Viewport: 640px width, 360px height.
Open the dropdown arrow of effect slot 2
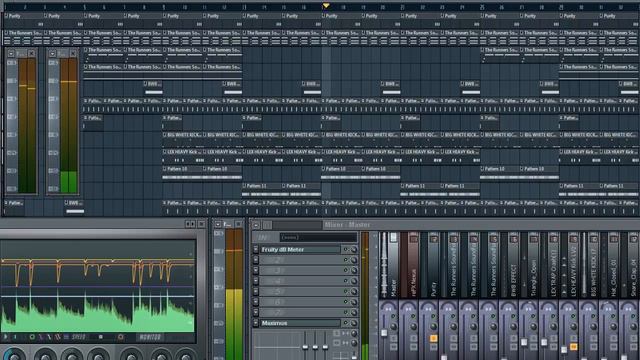256,260
